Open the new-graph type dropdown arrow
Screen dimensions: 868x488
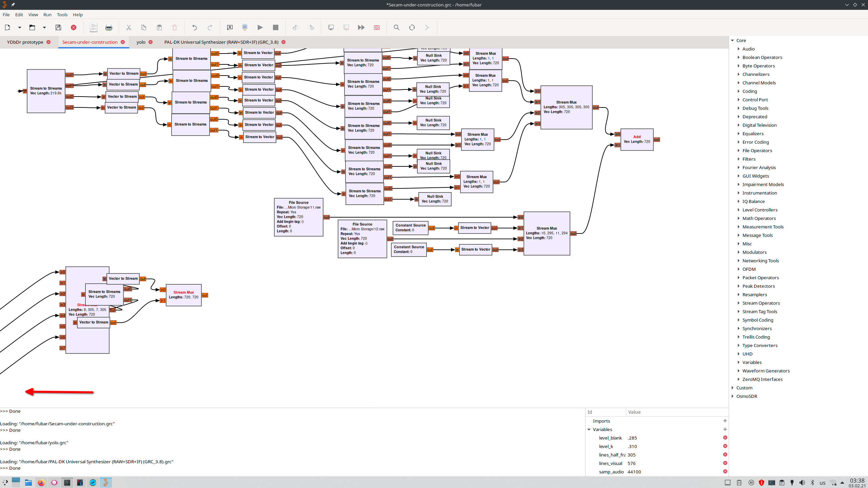click(x=20, y=27)
